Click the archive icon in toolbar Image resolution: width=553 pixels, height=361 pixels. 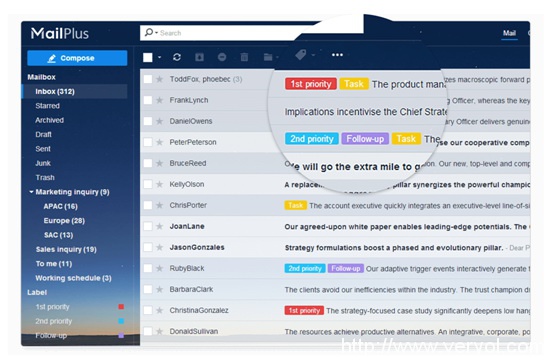coord(199,57)
